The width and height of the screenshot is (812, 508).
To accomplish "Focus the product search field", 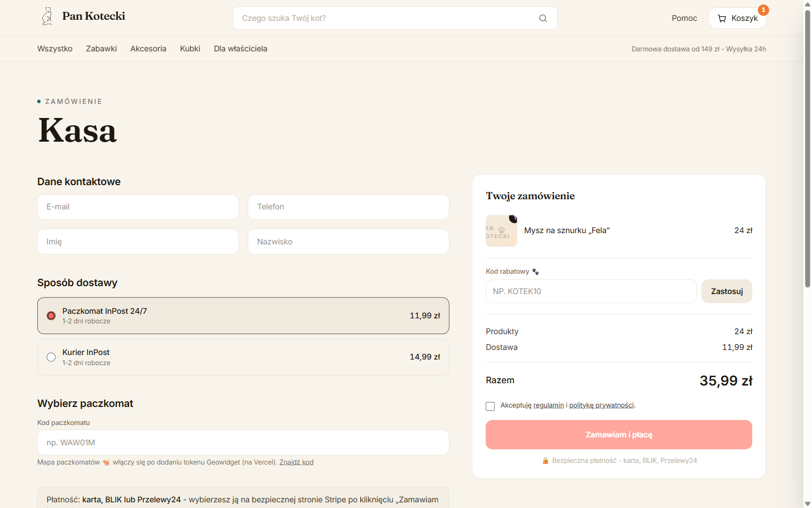I will coord(395,18).
